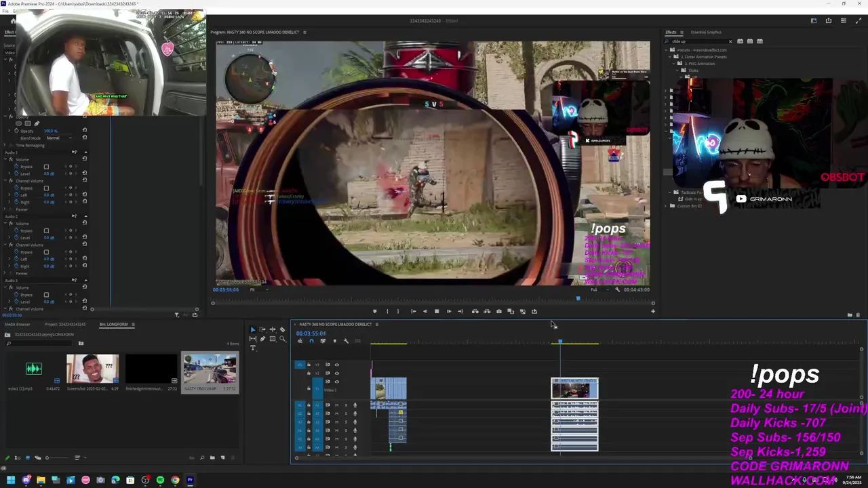Enable Audio 2 Volume Bypass checkbox
This screenshot has height=488, width=868.
(x=46, y=230)
